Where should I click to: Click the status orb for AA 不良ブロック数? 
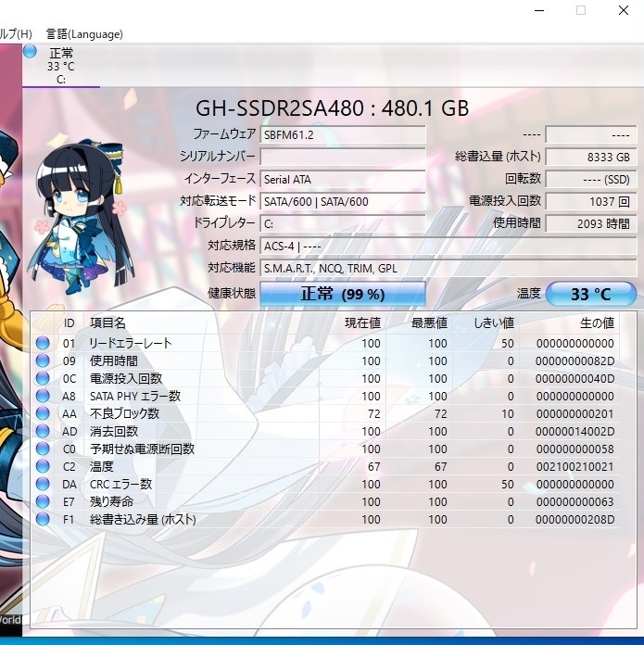[x=43, y=413]
